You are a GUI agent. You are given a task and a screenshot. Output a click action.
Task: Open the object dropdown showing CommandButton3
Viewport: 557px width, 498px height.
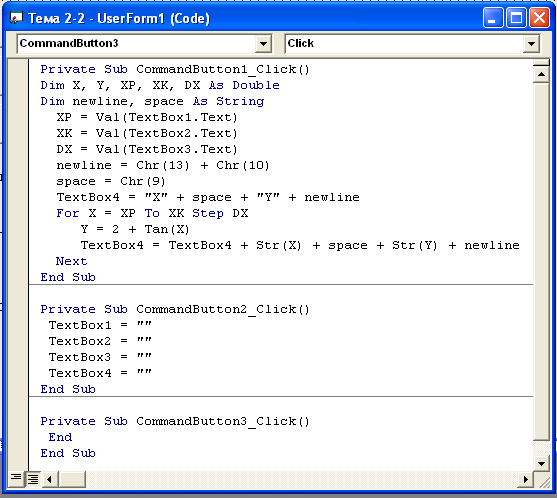pyautogui.click(x=263, y=44)
